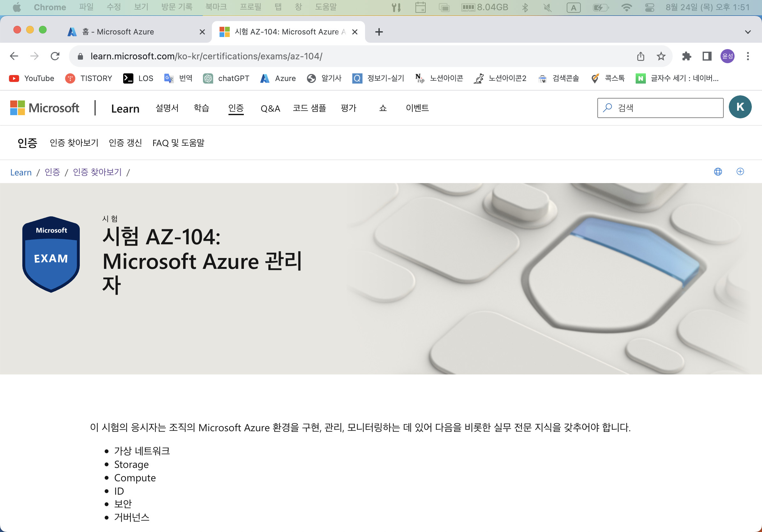Open the chatGPT bookmark
Viewport: 762px width, 532px height.
click(226, 78)
